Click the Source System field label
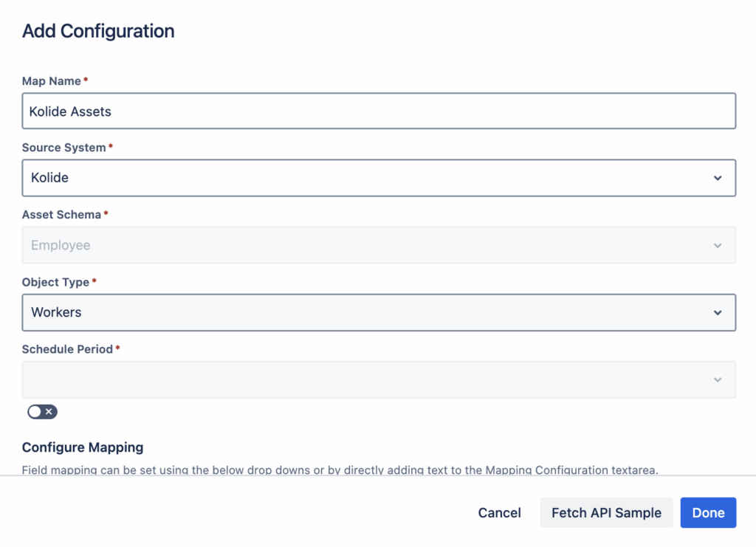This screenshot has width=756, height=547. coord(64,148)
